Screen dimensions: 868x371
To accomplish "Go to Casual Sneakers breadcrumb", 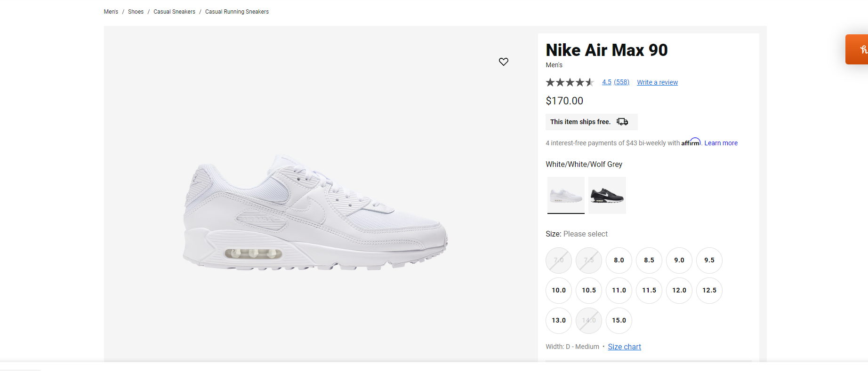I will [174, 12].
